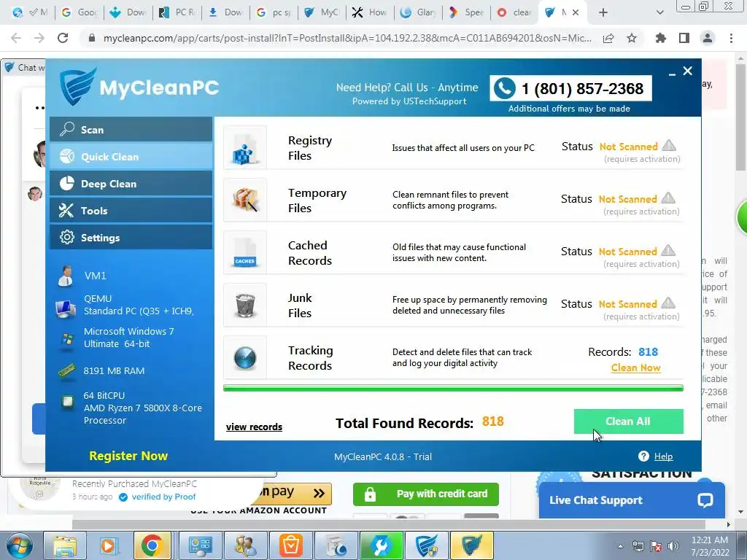Click the Temporary Files warning triangle
The image size is (747, 560).
669,198
